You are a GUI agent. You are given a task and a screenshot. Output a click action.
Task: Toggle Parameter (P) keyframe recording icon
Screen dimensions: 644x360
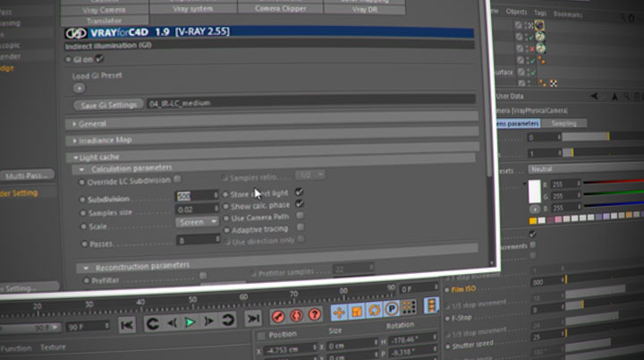(392, 309)
